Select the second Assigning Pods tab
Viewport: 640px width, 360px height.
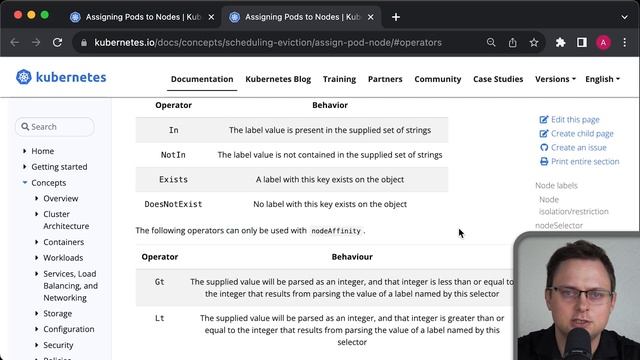302,17
